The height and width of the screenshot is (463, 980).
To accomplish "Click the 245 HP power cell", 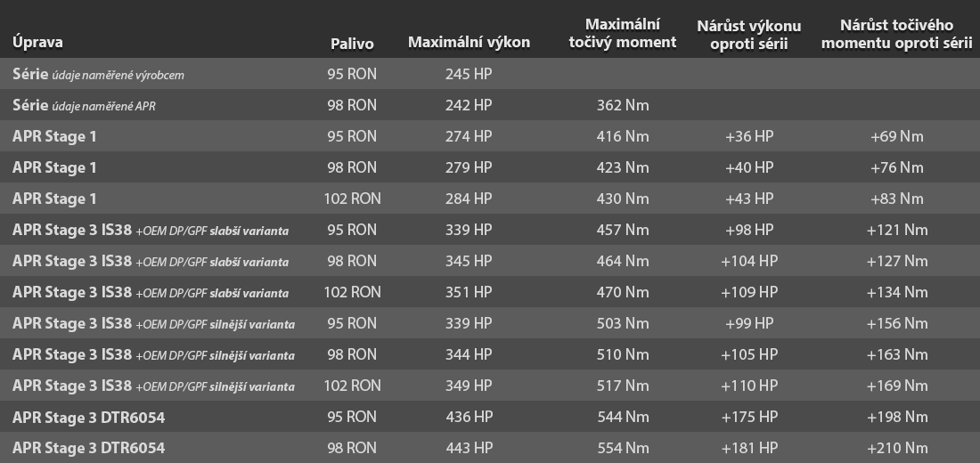I will coord(469,75).
